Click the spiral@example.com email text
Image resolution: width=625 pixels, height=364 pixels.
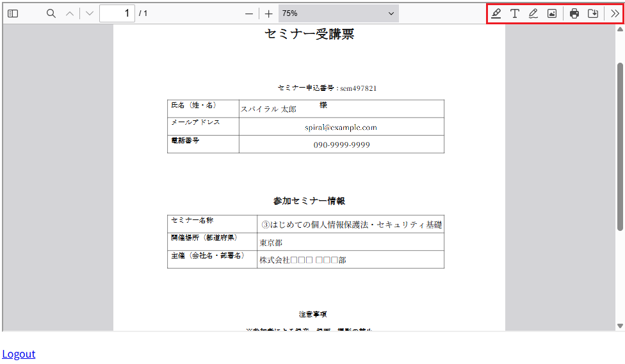(341, 127)
